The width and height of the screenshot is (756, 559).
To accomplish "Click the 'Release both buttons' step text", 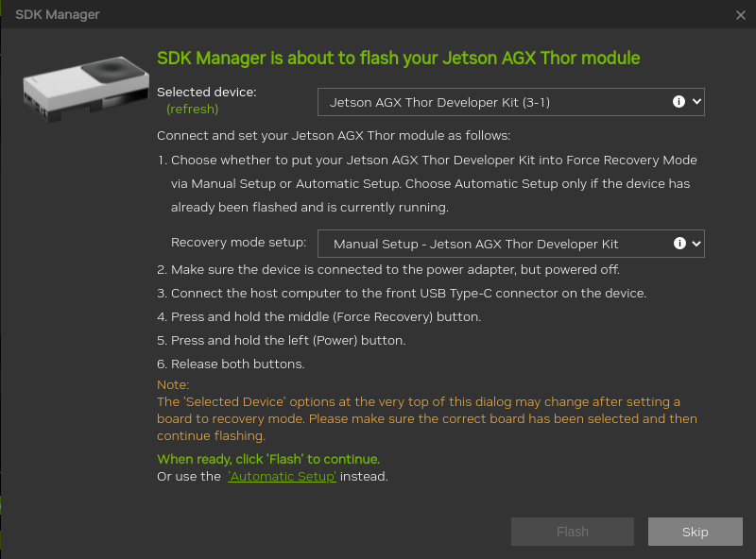I will (237, 364).
